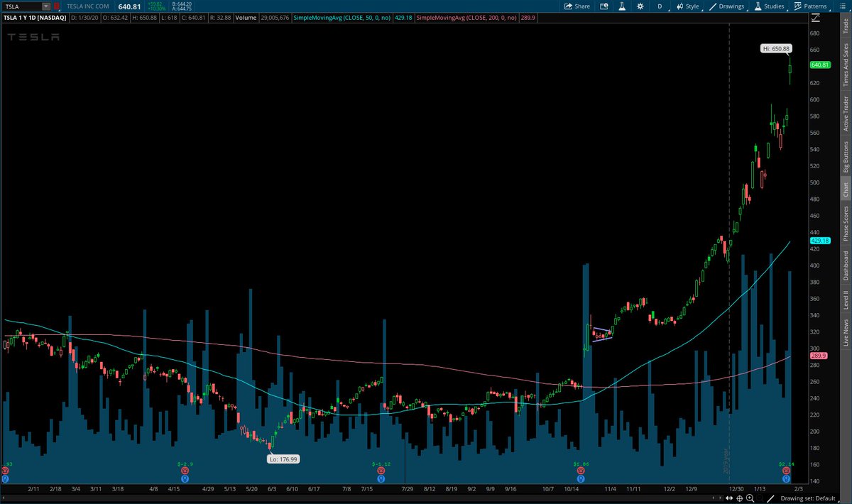Click the red earnings icon labeled $-2.9
Screen dimensions: 852x504
pyautogui.click(x=185, y=470)
